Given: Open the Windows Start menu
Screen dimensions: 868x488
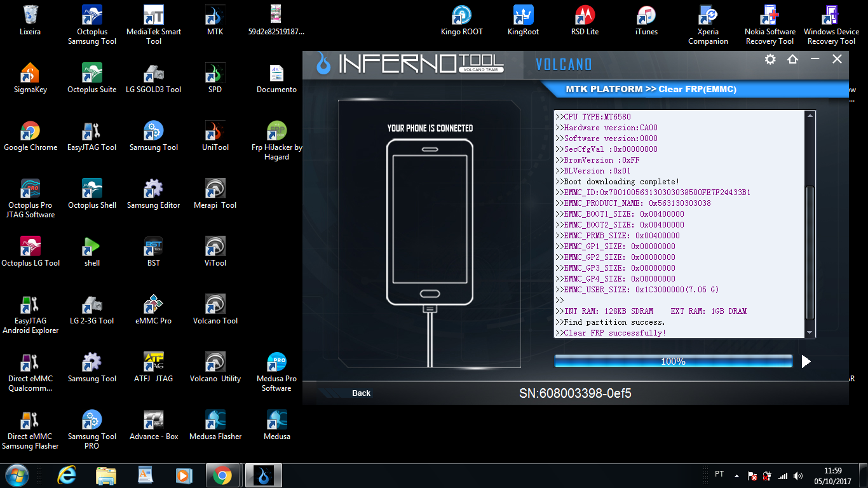Looking at the screenshot, I should 17,475.
